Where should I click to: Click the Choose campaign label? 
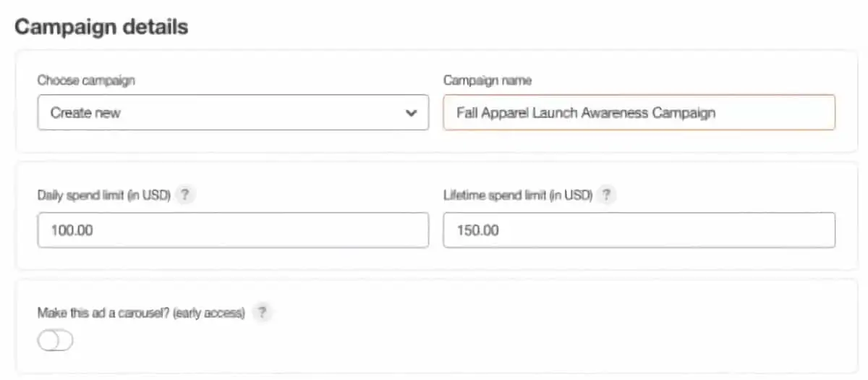pyautogui.click(x=86, y=80)
